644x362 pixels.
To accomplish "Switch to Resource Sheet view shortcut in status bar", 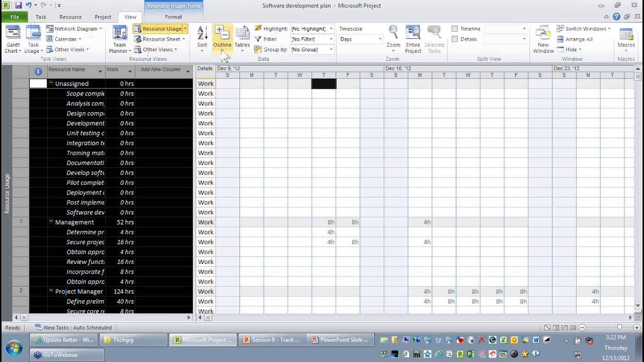I will [573, 328].
